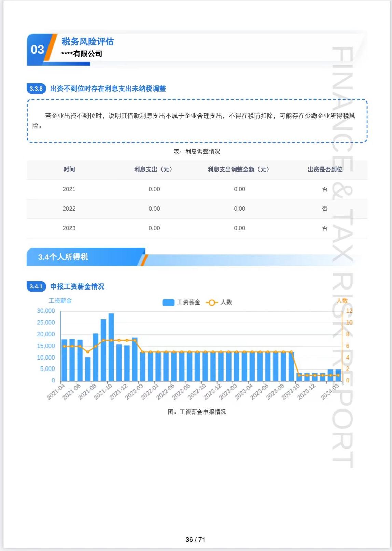Click the page number 36 / 71

click(x=195, y=540)
